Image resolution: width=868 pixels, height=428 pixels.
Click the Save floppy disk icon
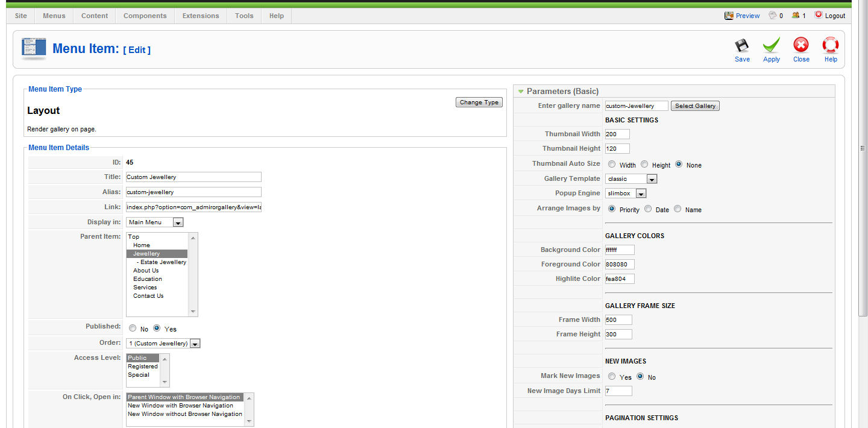tap(742, 45)
